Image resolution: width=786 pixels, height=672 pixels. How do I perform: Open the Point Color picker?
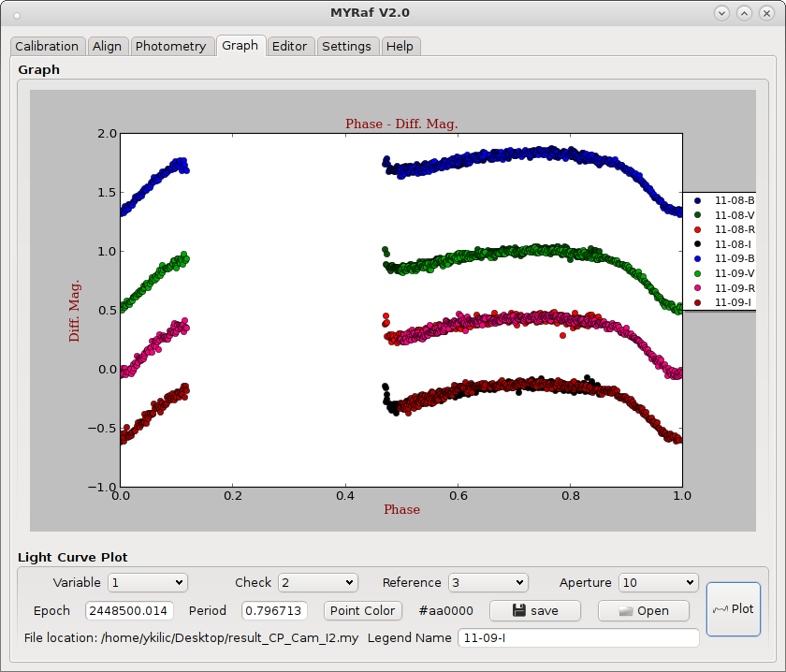point(362,611)
